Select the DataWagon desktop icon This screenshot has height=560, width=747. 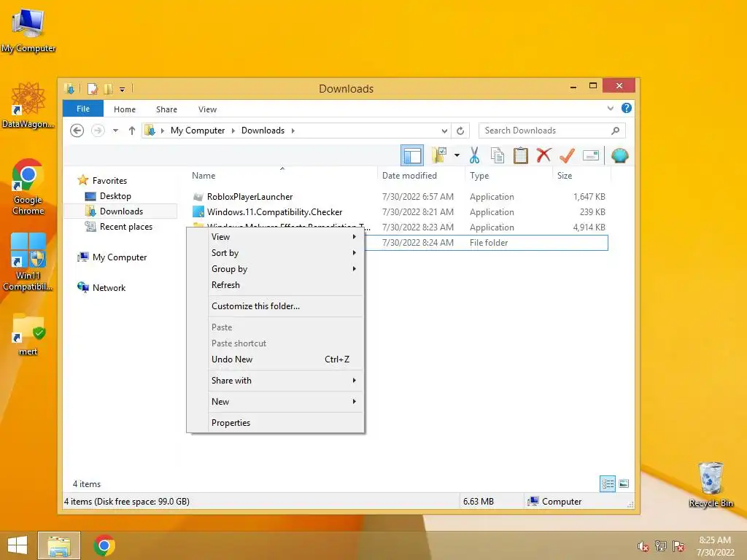click(28, 105)
